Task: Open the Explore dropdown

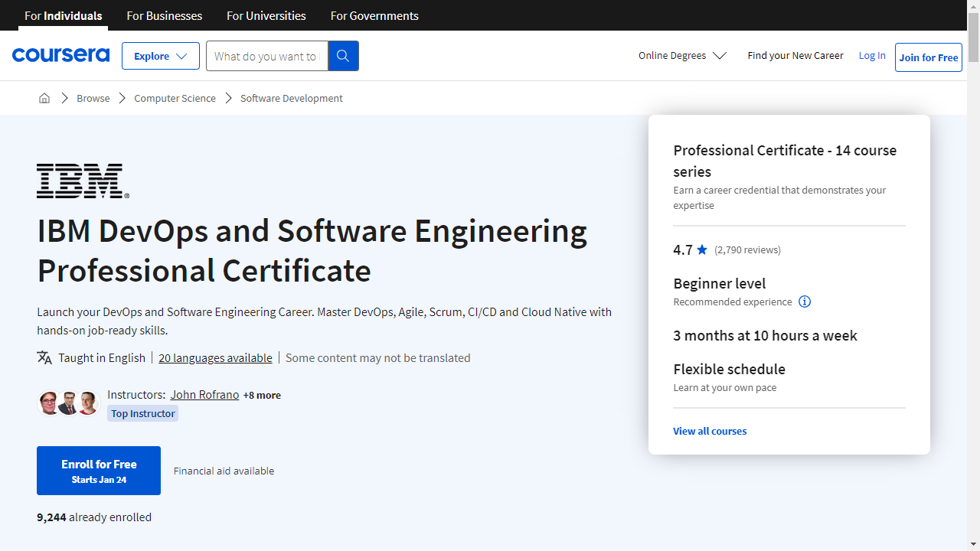Action: (161, 56)
